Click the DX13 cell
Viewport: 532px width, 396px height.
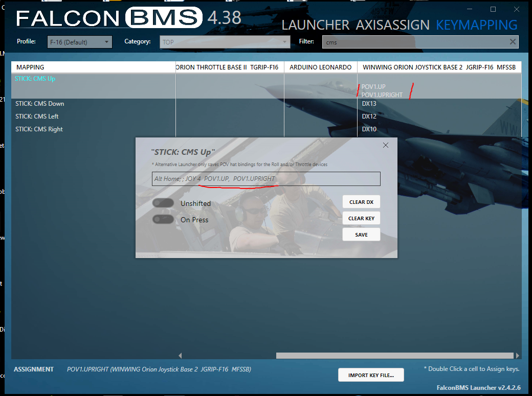(x=369, y=104)
